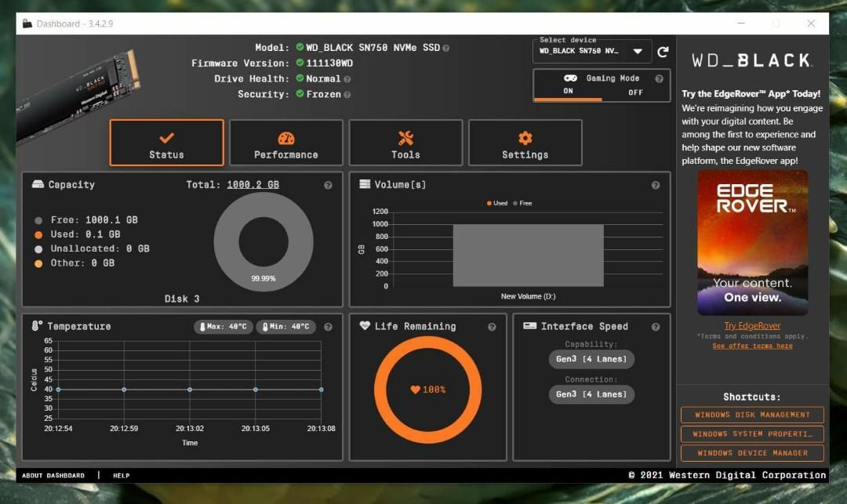Click green check beside Security Frozen

coord(300,94)
